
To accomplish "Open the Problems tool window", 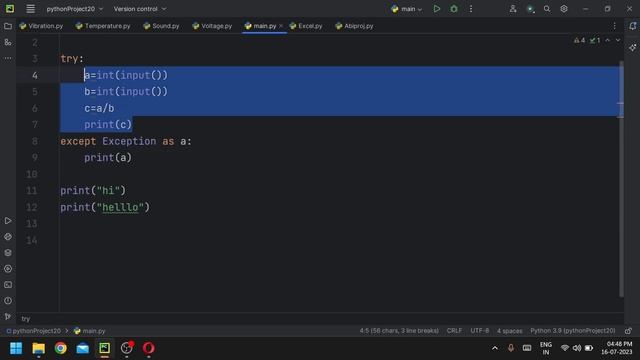I will (x=8, y=301).
